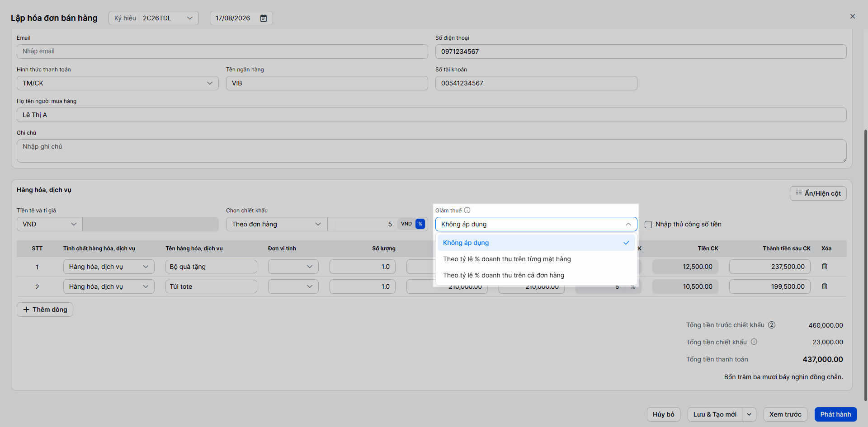The width and height of the screenshot is (868, 427).
Task: Edit the Bộ quà tặng item name
Action: pyautogui.click(x=211, y=267)
